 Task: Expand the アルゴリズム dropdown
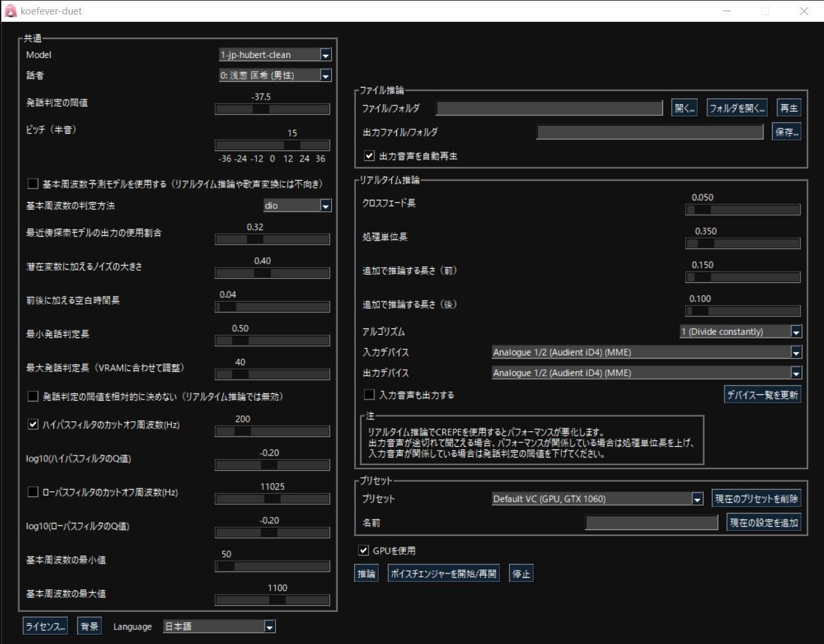click(740, 332)
